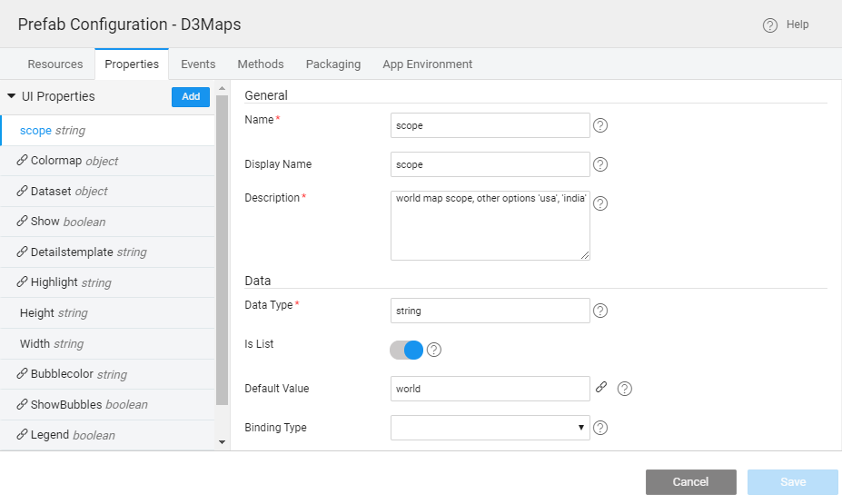The height and width of the screenshot is (504, 842).
Task: Open the App Environment tab
Action: [x=427, y=64]
